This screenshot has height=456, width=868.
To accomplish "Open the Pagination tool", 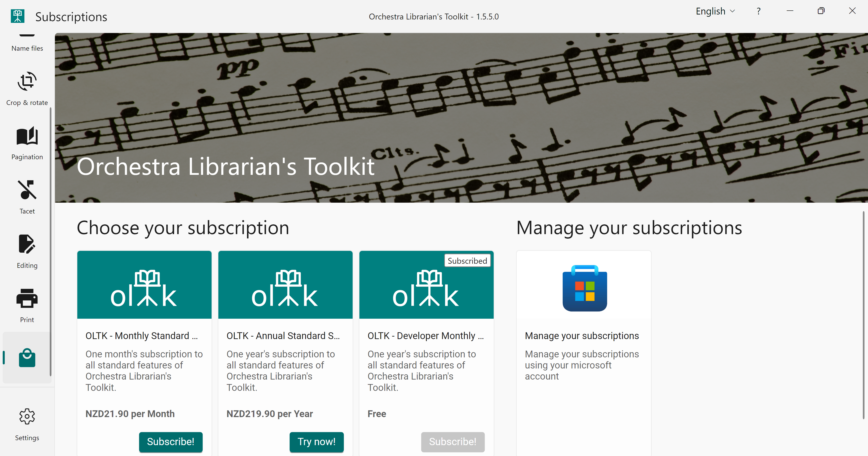I will (x=27, y=143).
